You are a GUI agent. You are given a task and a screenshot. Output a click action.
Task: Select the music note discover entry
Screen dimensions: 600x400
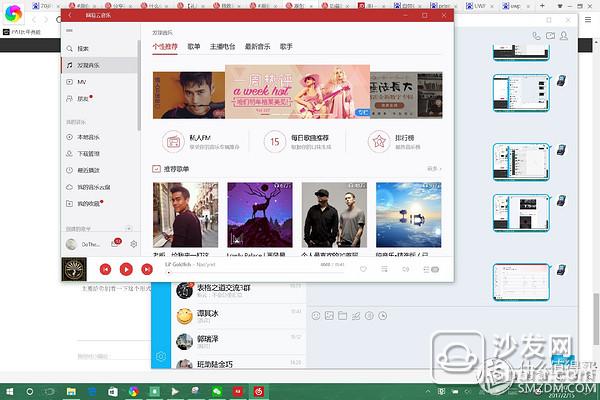(x=99, y=65)
